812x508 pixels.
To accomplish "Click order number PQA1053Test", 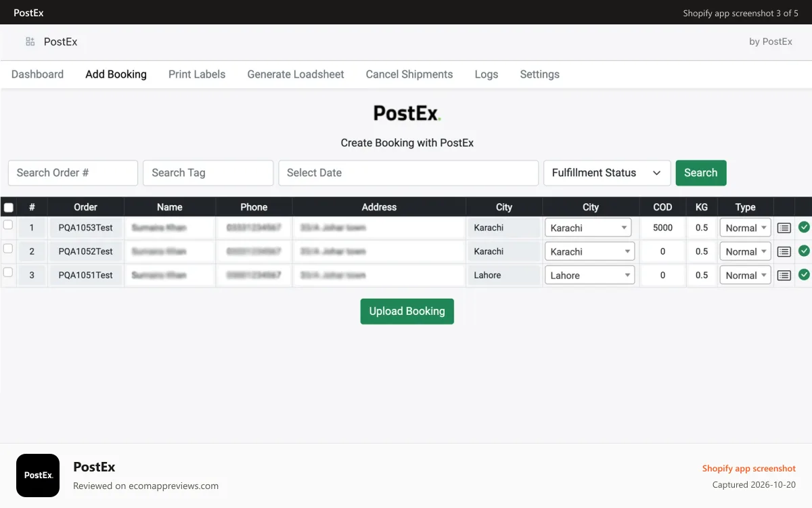I will click(86, 228).
